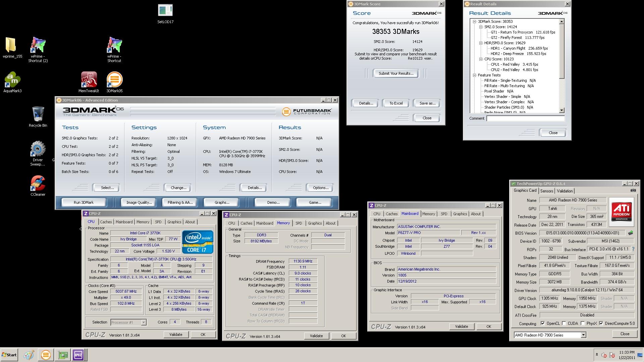
Task: Click the Select... tests button
Action: (x=107, y=188)
